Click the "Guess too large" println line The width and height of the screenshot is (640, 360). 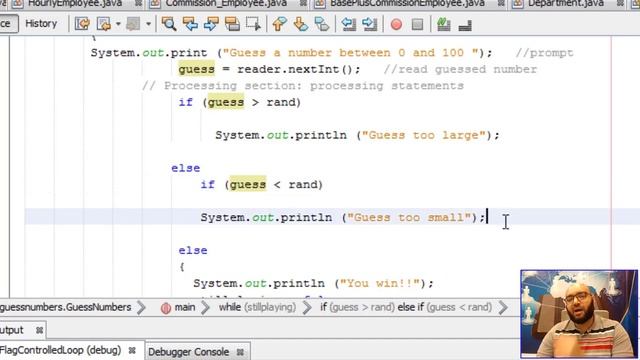click(x=358, y=136)
